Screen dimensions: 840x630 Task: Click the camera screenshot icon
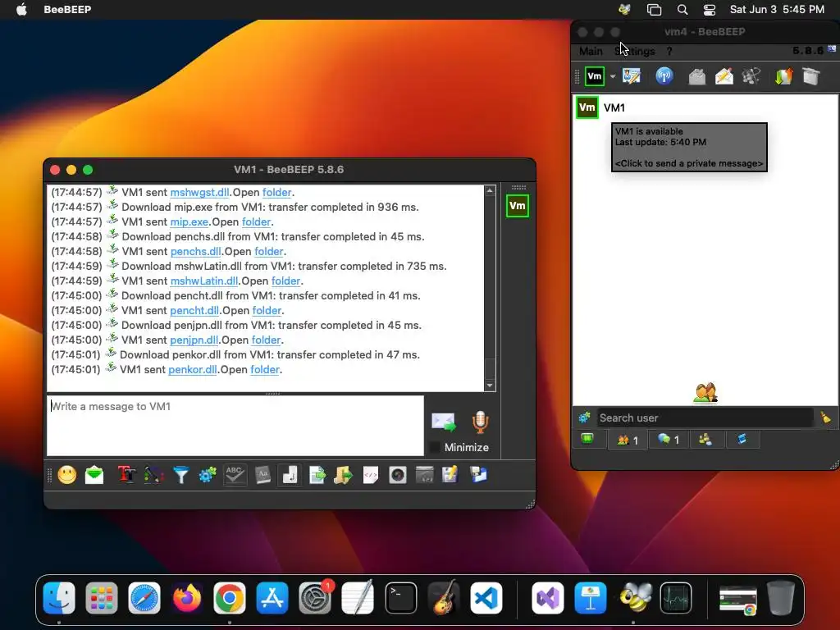click(398, 475)
